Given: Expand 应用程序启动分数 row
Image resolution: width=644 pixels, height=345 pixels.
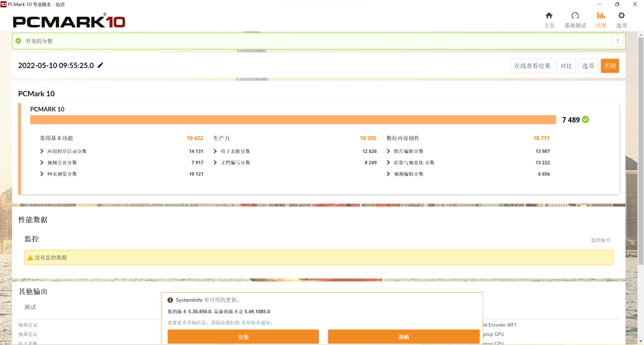Looking at the screenshot, I should point(42,151).
